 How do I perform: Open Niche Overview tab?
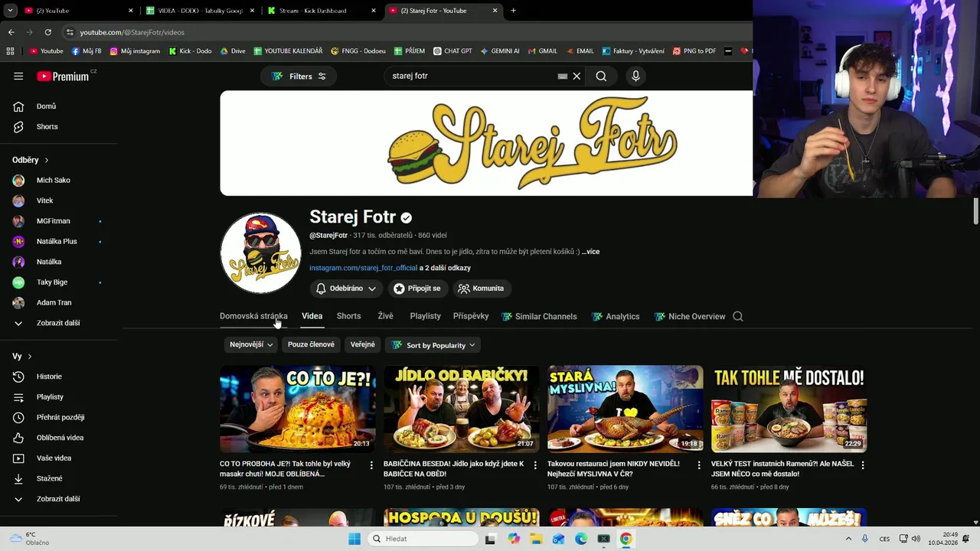tap(690, 316)
